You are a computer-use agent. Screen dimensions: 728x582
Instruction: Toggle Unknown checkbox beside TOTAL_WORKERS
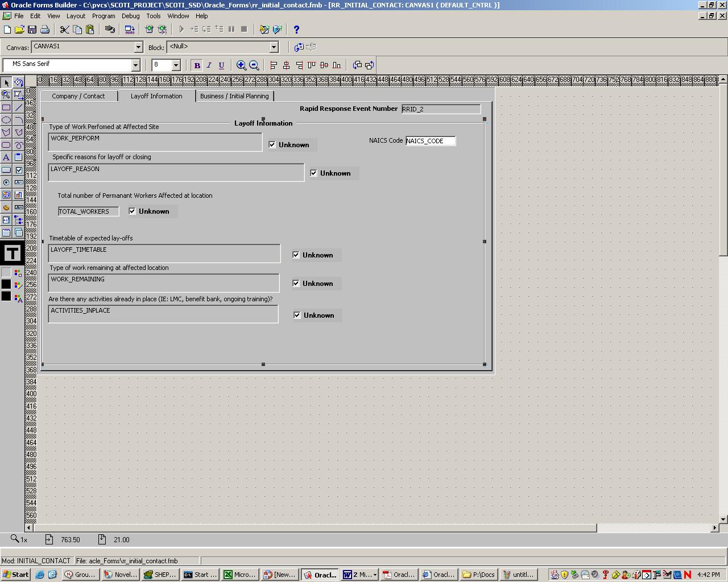point(132,211)
